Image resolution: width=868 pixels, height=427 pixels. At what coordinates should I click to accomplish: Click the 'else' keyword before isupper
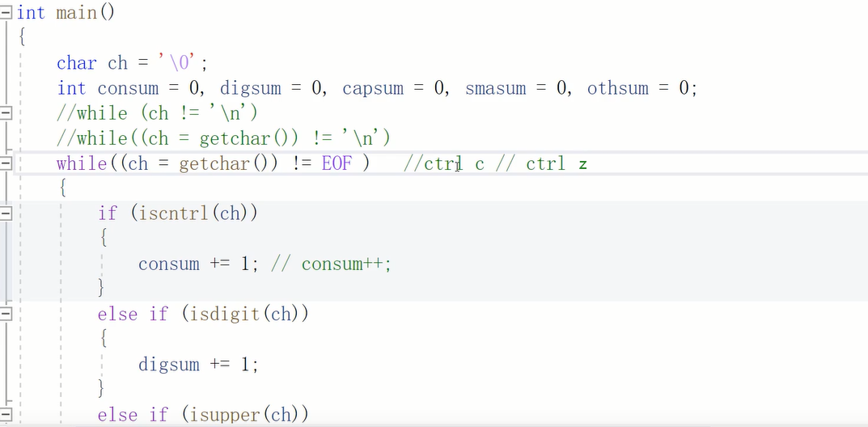(x=117, y=415)
